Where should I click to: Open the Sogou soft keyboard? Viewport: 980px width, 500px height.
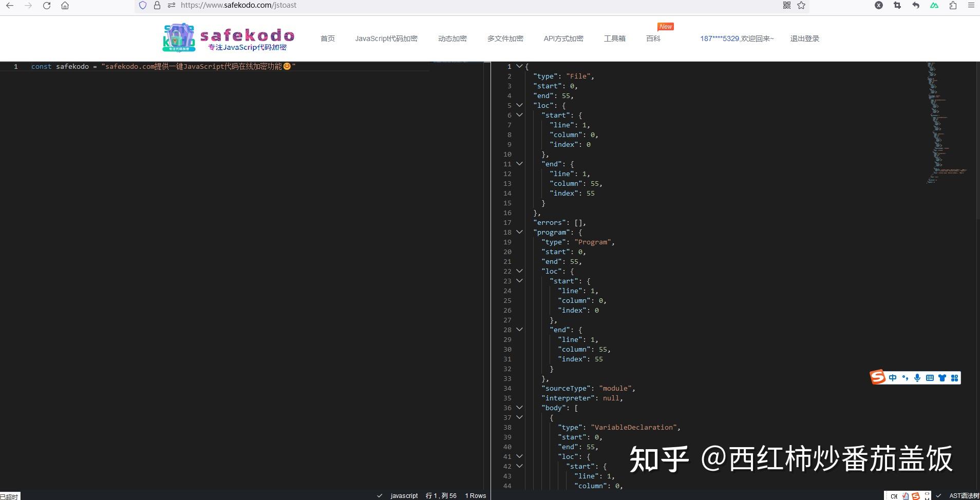930,378
